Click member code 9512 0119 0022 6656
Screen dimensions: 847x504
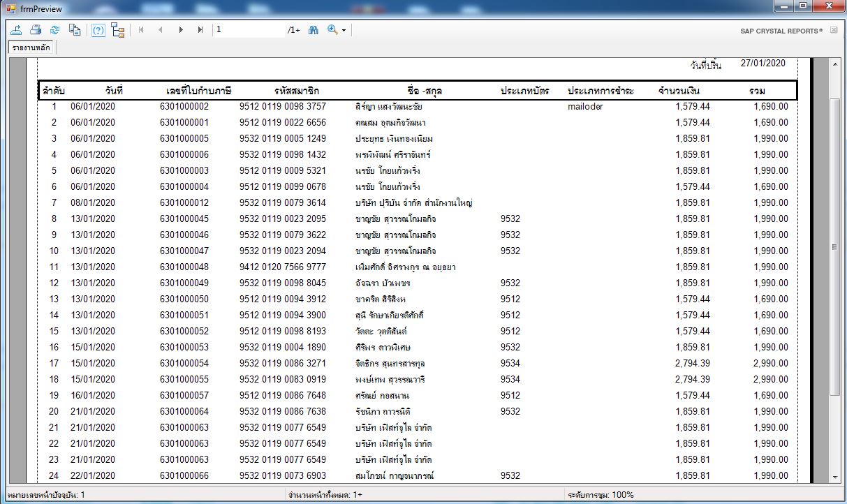pos(283,123)
